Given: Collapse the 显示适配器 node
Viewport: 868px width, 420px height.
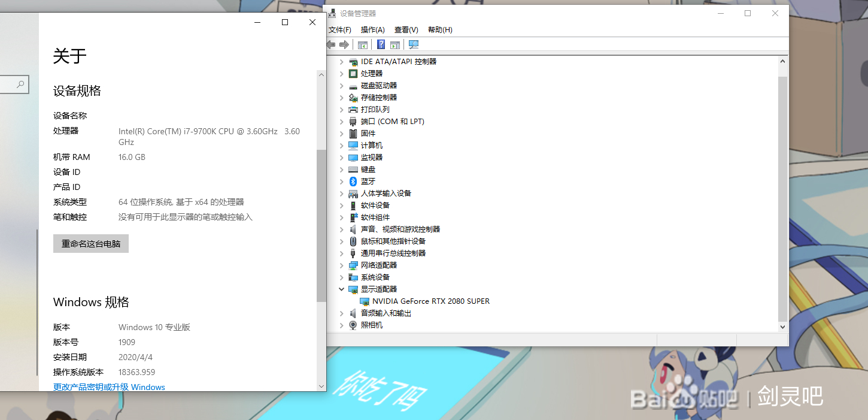Looking at the screenshot, I should coord(342,289).
